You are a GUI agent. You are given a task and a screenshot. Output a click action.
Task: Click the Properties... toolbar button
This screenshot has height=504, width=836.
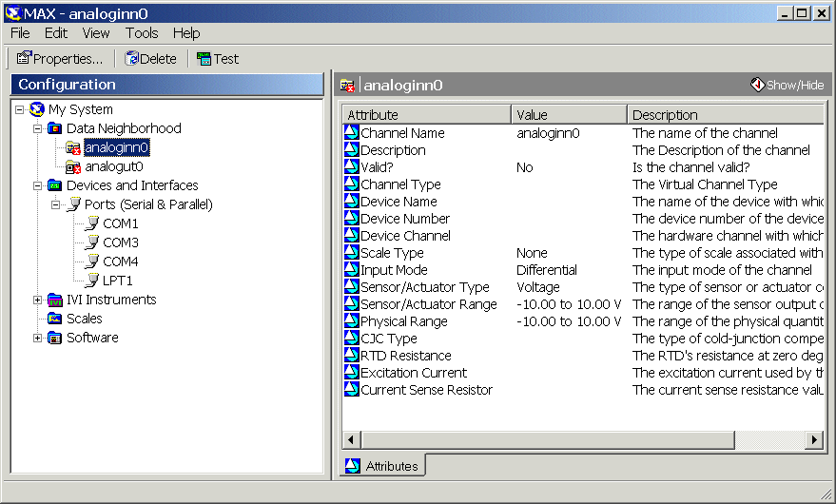click(x=60, y=59)
